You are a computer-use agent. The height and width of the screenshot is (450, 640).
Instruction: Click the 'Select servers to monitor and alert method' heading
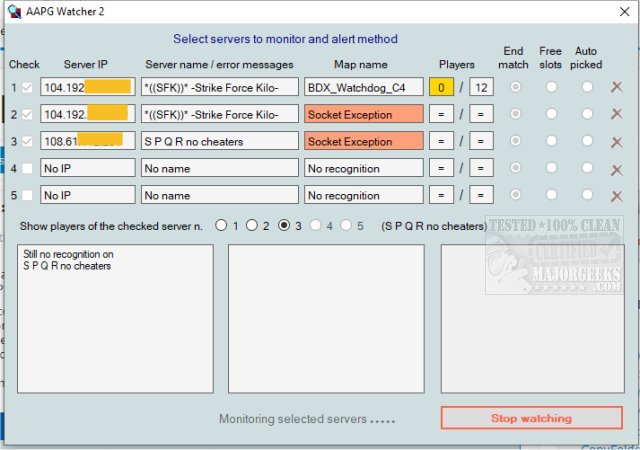pyautogui.click(x=285, y=39)
